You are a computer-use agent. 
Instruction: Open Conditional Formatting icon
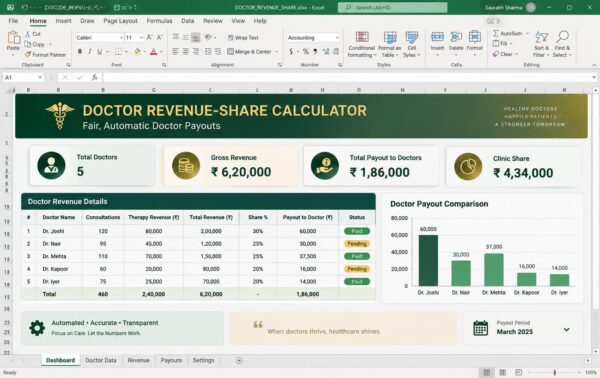click(362, 37)
